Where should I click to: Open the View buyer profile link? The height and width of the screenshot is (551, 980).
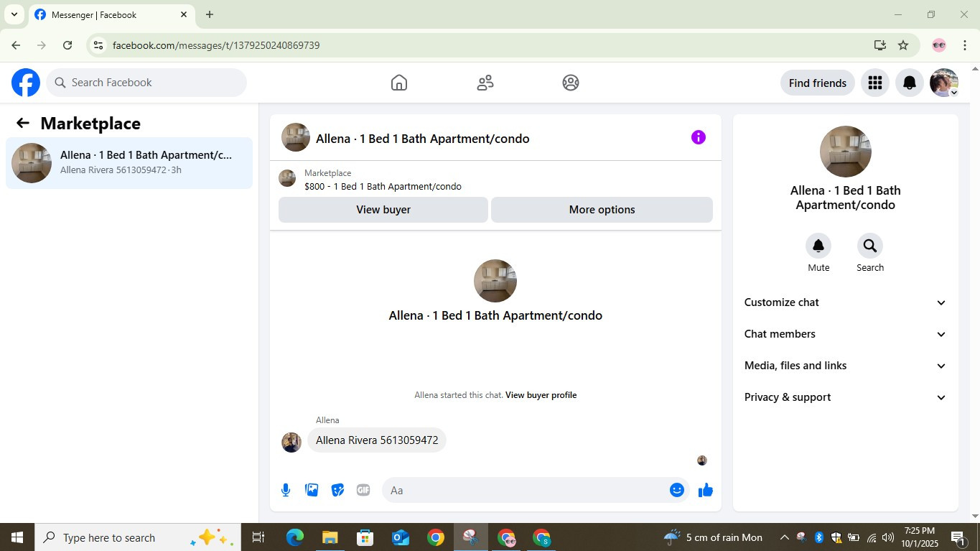click(x=541, y=395)
